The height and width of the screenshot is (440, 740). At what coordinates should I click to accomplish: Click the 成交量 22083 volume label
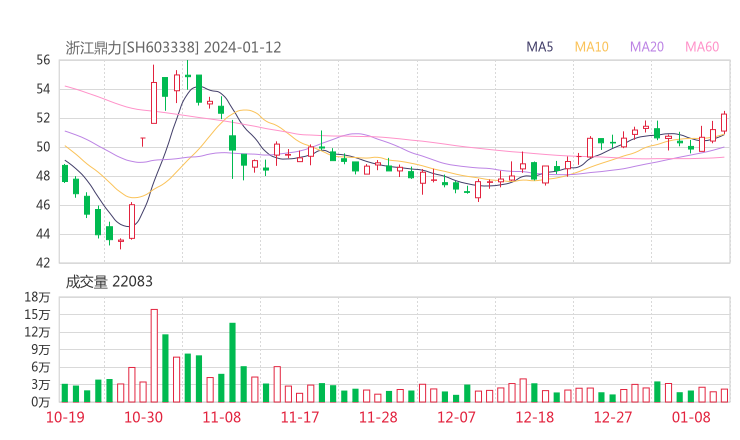[x=109, y=282]
